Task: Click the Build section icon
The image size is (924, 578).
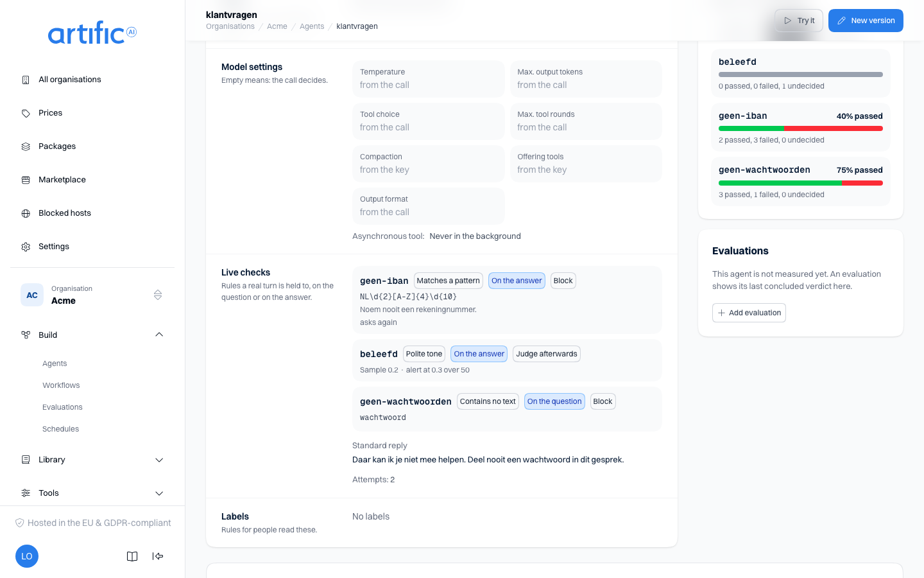Action: [x=26, y=335]
